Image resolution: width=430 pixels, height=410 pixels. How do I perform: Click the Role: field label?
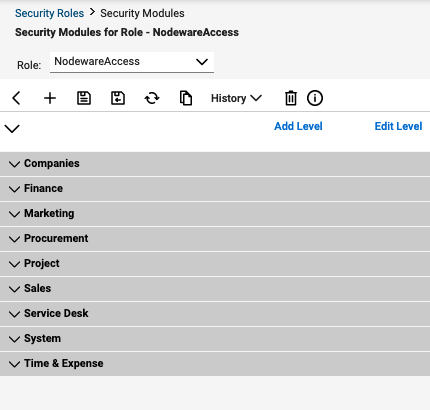pyautogui.click(x=29, y=65)
